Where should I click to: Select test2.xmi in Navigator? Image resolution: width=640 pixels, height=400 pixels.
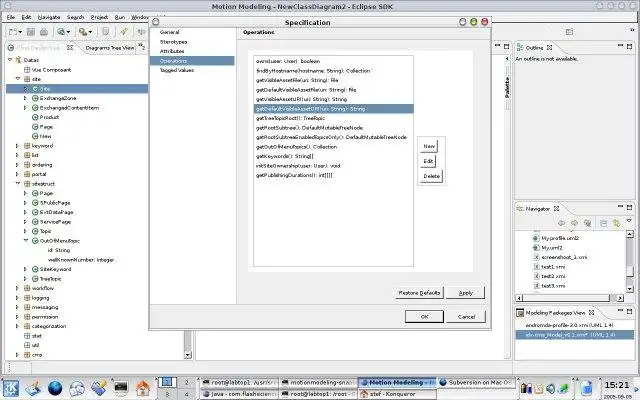553,276
